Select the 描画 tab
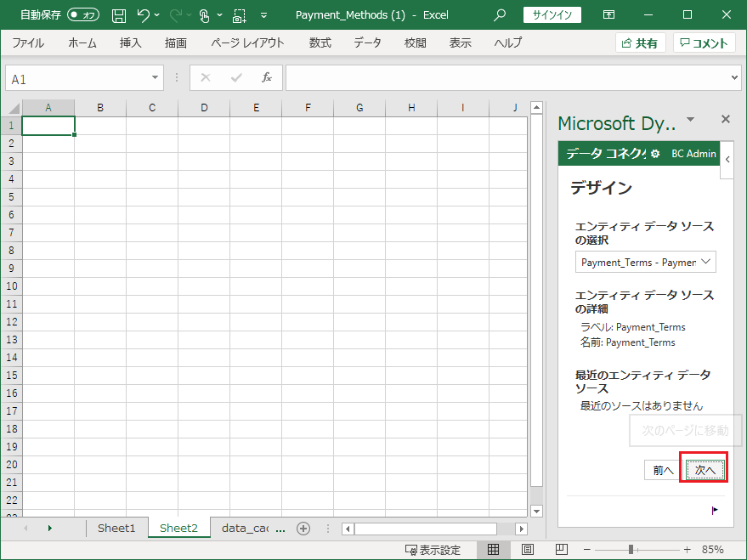The height and width of the screenshot is (560, 747). click(x=176, y=42)
